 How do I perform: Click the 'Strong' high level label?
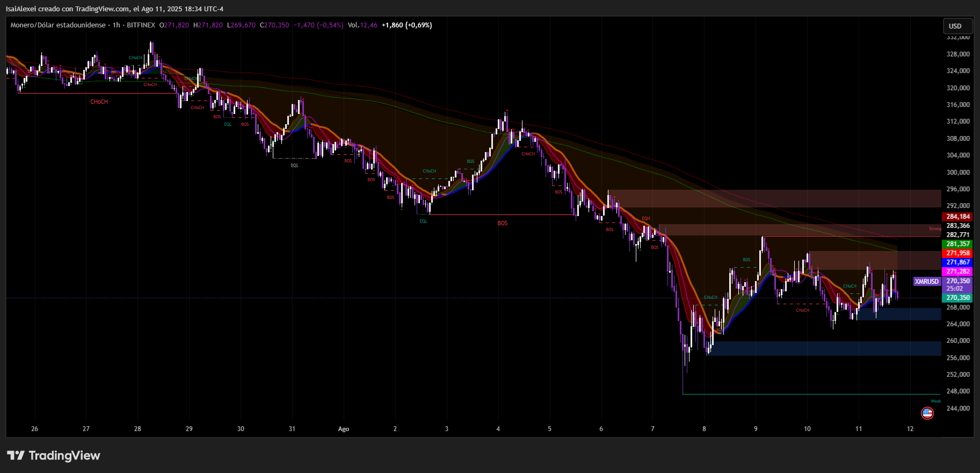(x=935, y=228)
